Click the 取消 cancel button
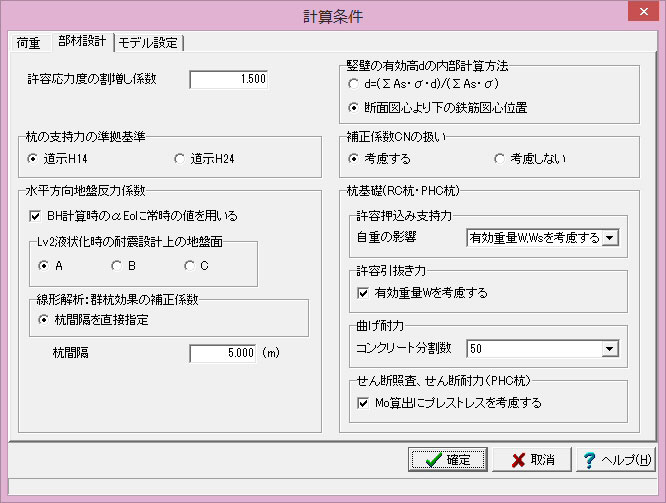This screenshot has width=666, height=503. coord(532,460)
